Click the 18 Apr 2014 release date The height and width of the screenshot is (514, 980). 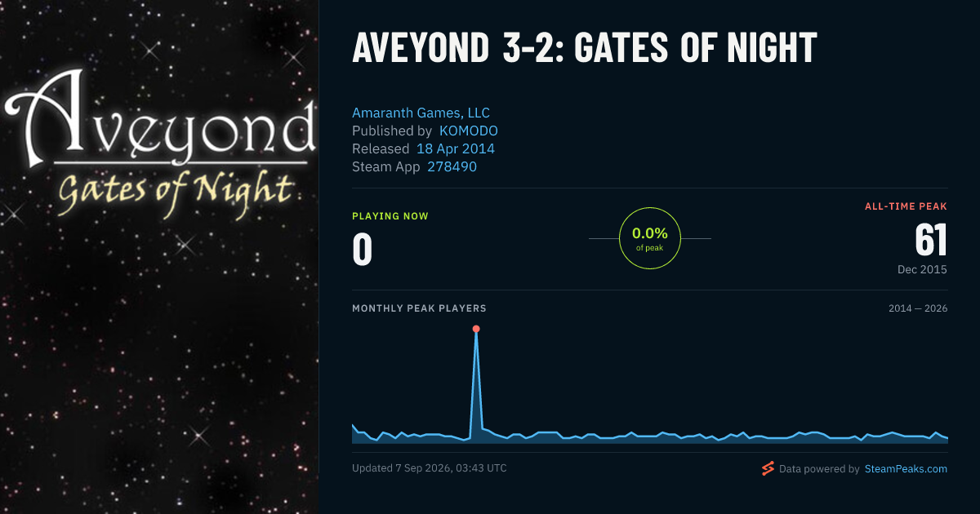pyautogui.click(x=456, y=149)
